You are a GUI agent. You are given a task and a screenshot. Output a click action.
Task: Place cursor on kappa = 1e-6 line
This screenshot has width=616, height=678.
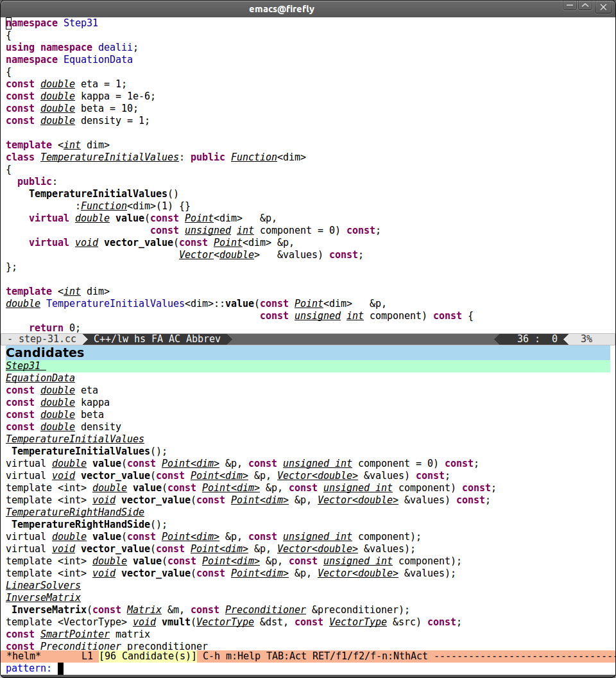click(80, 96)
